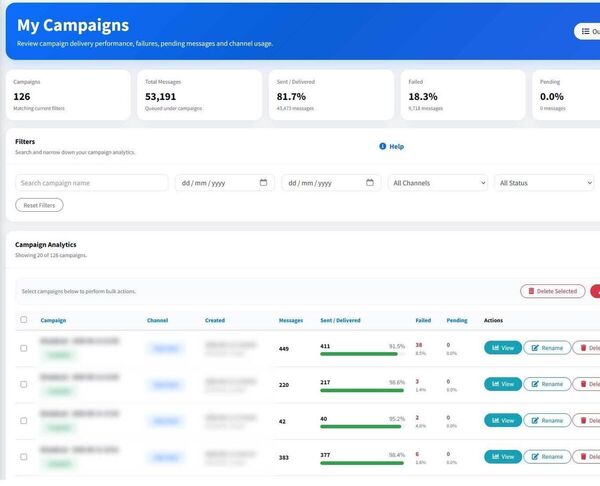Sort by the Channel column header
600x486 pixels.
pos(157,320)
